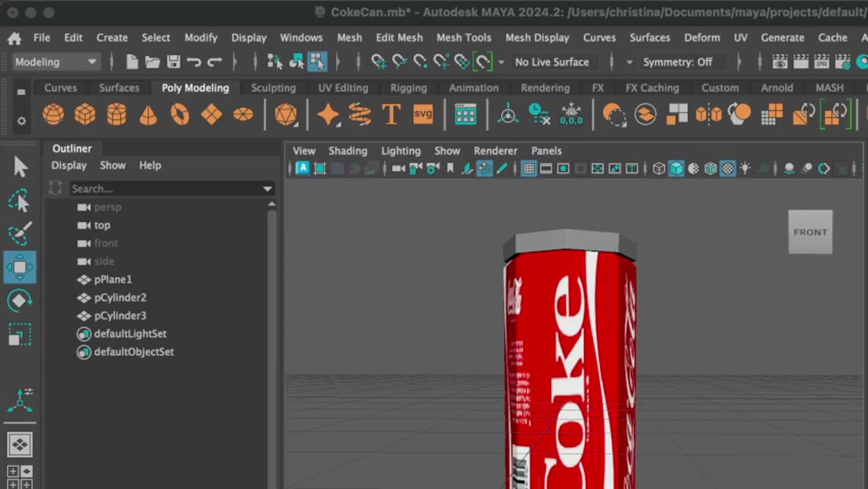Create an SVG object from the shelf

click(422, 114)
